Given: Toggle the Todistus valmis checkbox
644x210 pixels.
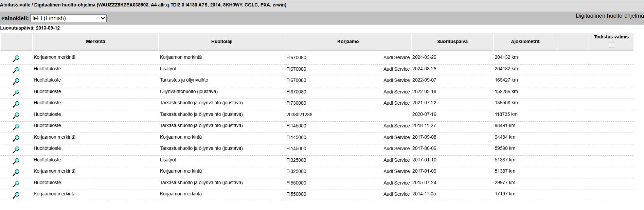Looking at the screenshot, I should tap(611, 45).
